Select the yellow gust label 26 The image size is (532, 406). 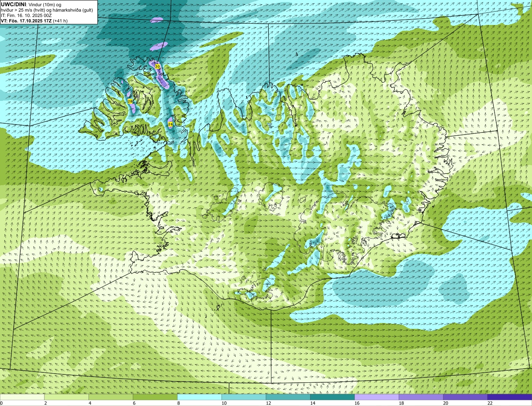[170, 124]
